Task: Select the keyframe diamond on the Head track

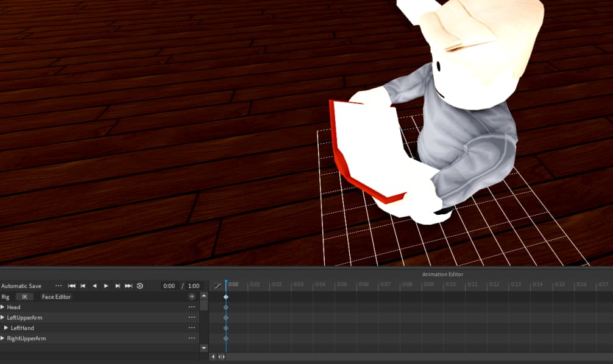Action: 226,307
